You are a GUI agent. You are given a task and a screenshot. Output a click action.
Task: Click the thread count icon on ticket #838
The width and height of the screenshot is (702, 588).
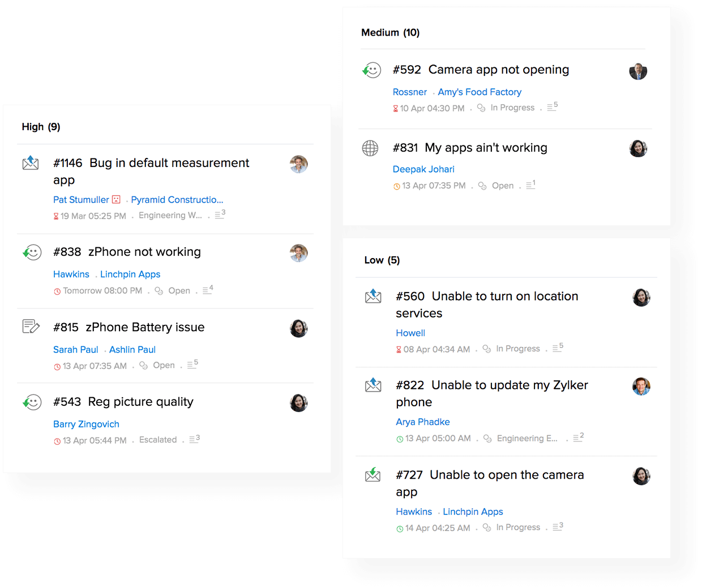208,289
